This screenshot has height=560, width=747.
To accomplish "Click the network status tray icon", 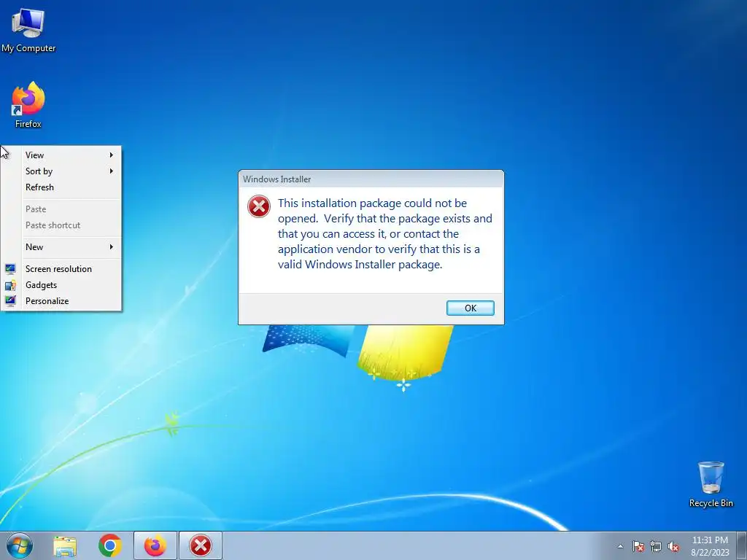I will [x=656, y=546].
